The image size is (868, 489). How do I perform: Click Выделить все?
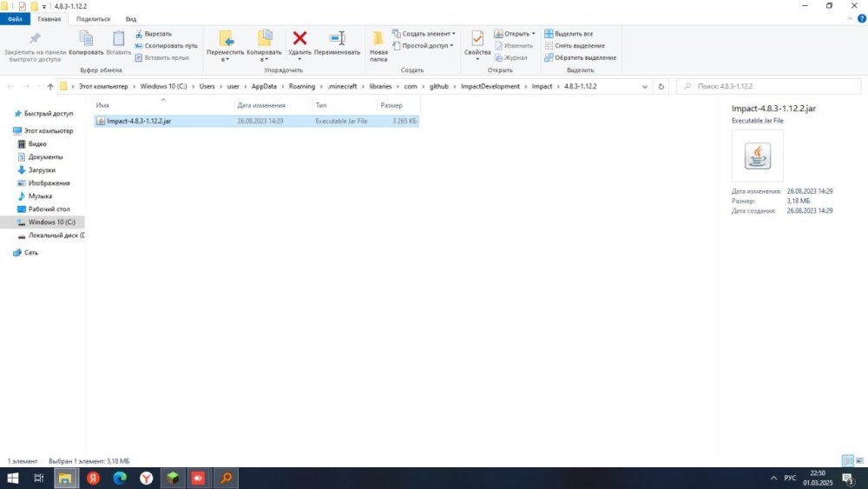click(x=569, y=34)
